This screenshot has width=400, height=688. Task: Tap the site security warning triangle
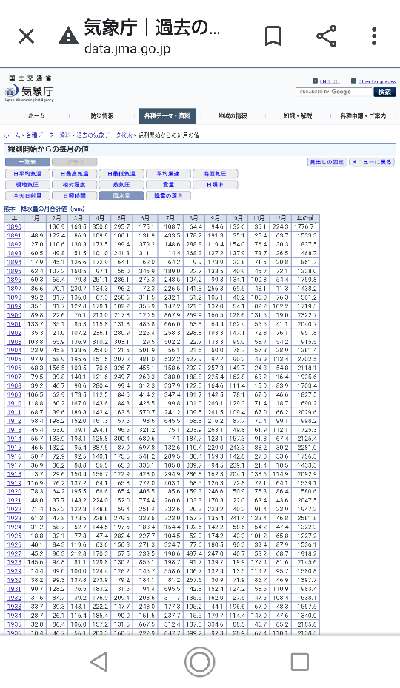68,36
